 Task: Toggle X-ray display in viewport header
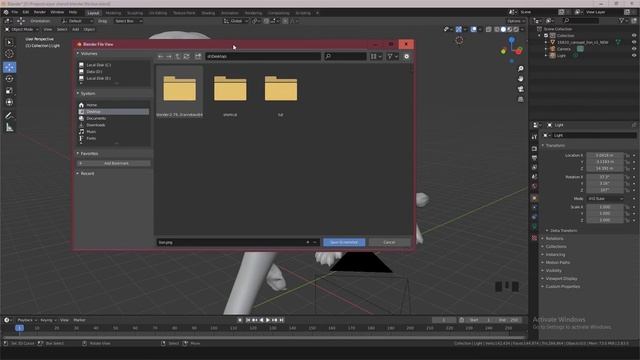[489, 29]
